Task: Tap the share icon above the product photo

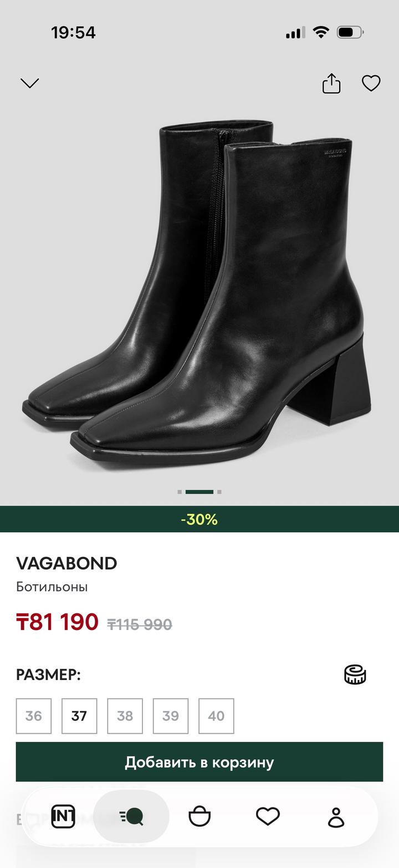Action: click(x=331, y=83)
